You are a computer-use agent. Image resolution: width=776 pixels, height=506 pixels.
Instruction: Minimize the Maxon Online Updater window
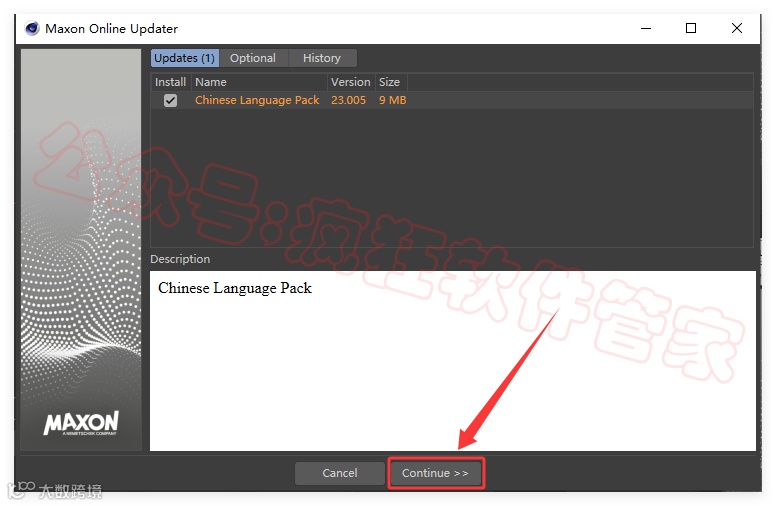tap(646, 28)
